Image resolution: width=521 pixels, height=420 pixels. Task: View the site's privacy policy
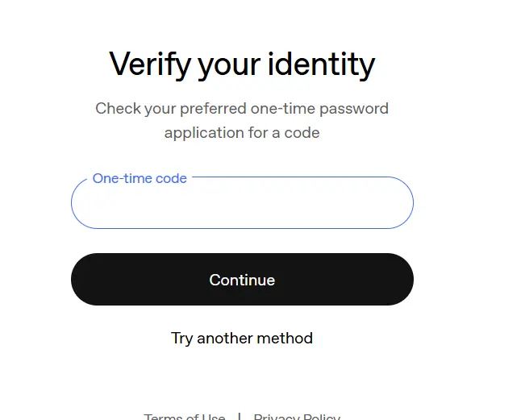point(297,416)
